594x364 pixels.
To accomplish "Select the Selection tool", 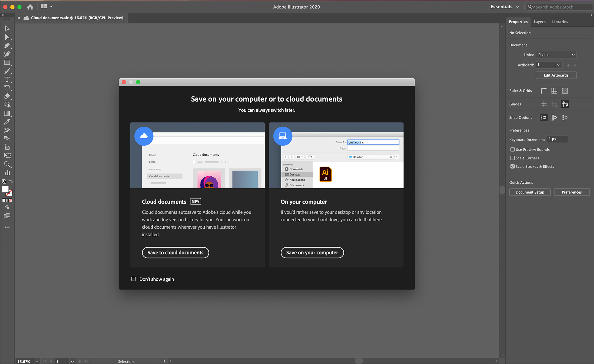I will click(x=6, y=29).
